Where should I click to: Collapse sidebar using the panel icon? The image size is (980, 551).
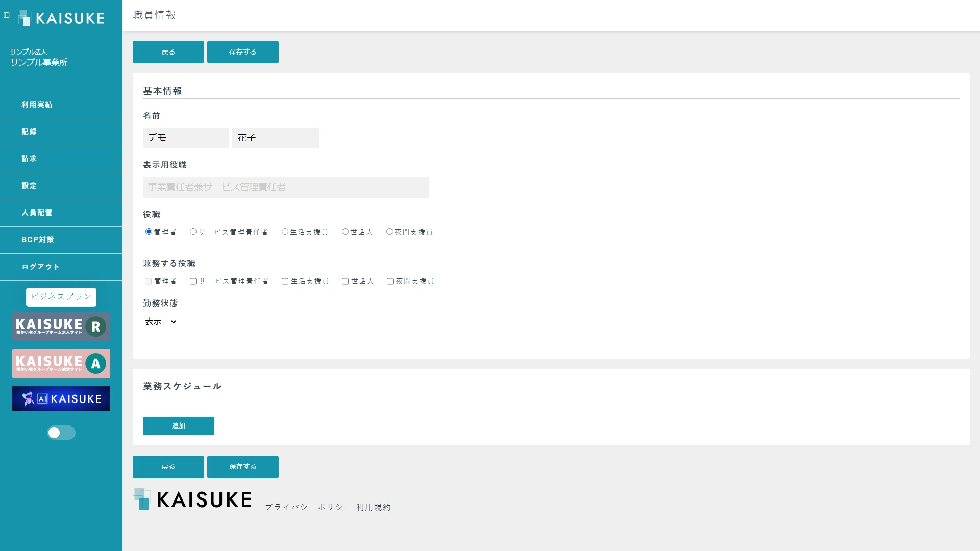tap(7, 15)
